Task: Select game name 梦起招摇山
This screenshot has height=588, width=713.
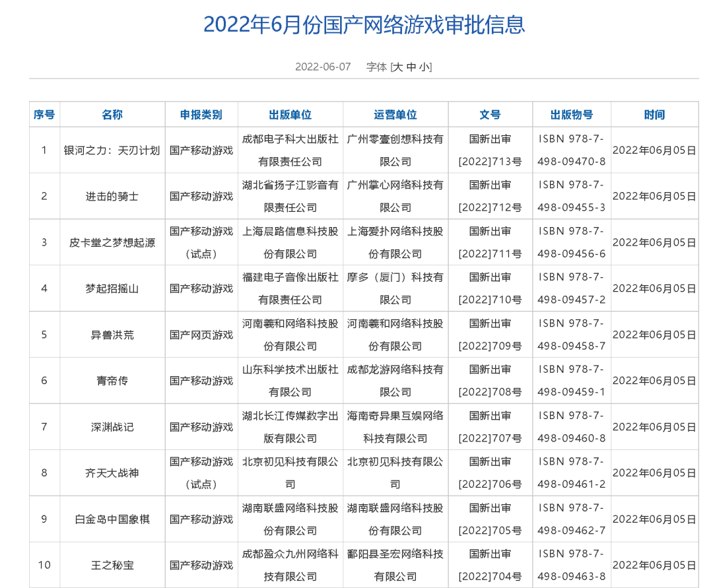Action: coord(112,288)
